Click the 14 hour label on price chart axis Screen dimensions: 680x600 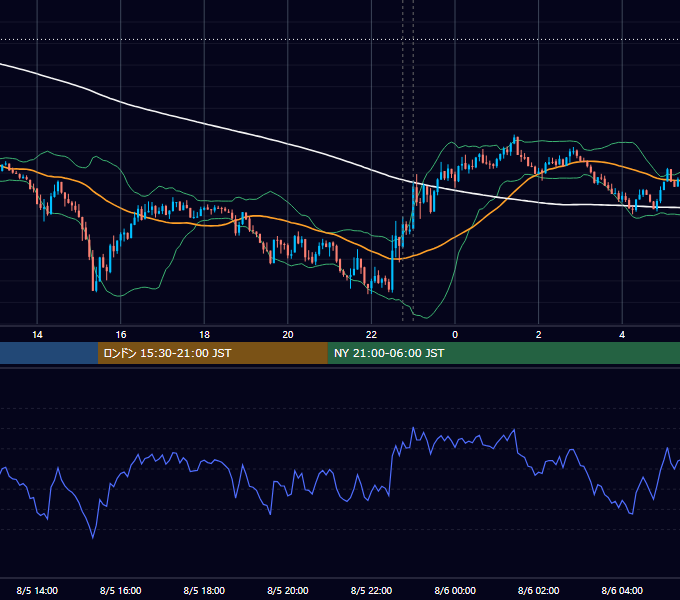(x=37, y=335)
